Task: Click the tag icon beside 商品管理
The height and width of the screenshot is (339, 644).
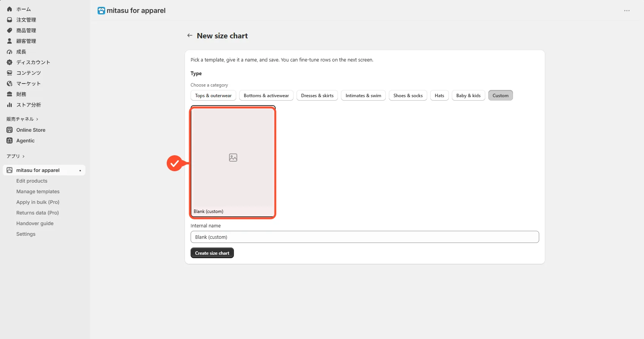Action: click(x=9, y=30)
